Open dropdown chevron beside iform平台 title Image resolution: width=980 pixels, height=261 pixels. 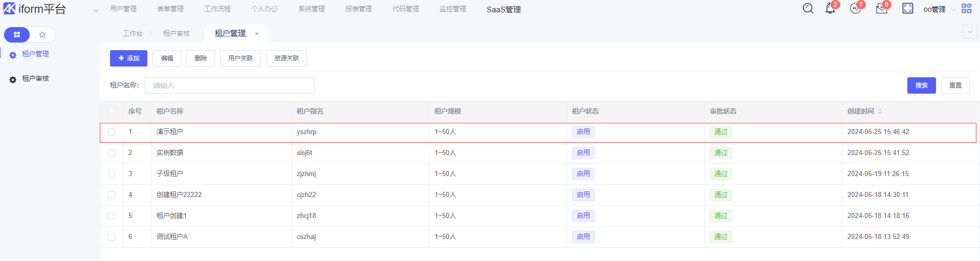(96, 10)
